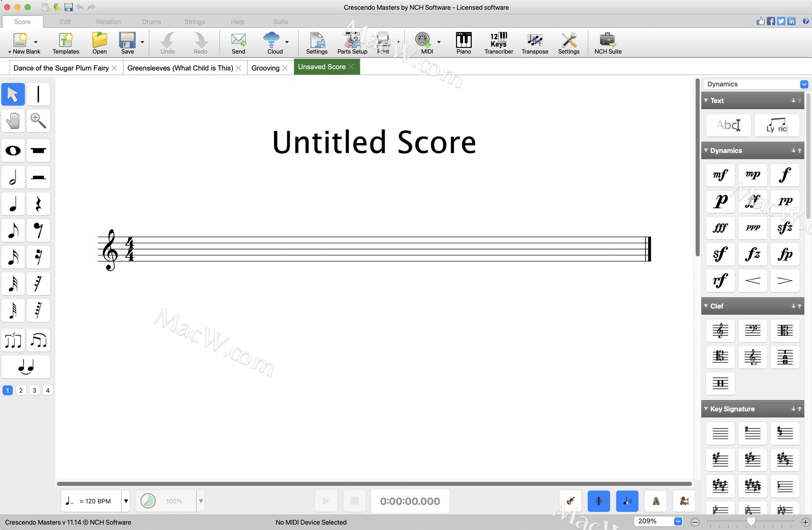Activate the magnifier zoom tool
Image resolution: width=812 pixels, height=530 pixels.
(38, 121)
